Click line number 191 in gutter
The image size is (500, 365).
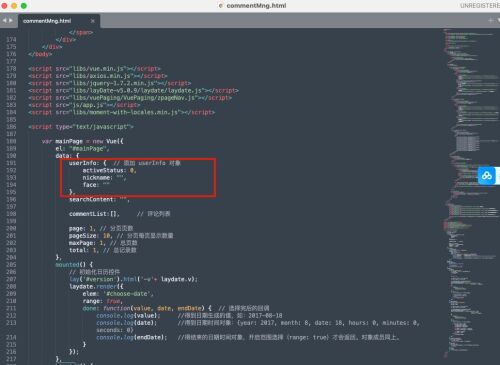11,163
